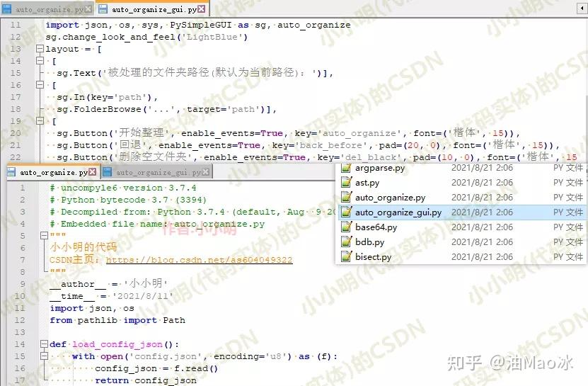Collapse fold marker at line 16 in top editor
The width and height of the screenshot is (588, 386).
40,85
